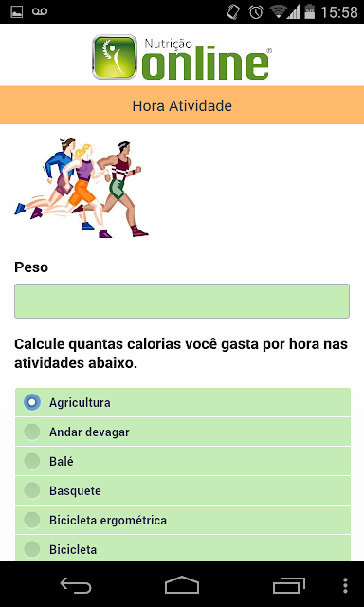
Task: Tap the voicemail status bar icon
Action: pos(40,12)
